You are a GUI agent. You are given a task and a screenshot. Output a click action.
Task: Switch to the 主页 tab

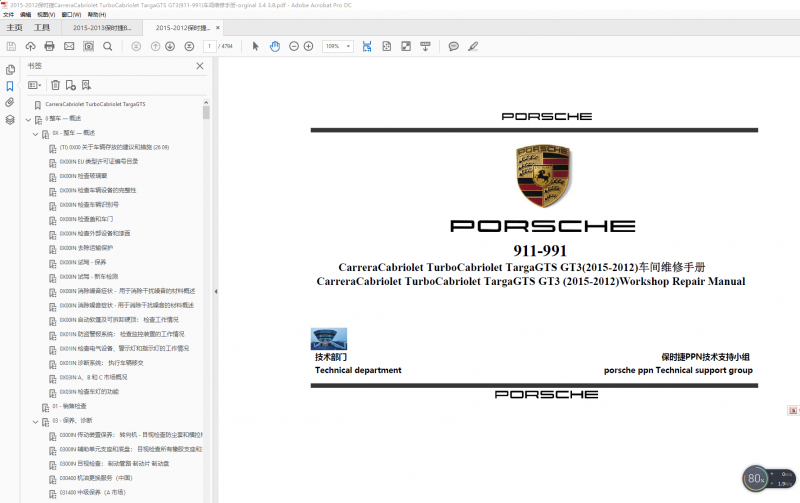click(x=14, y=28)
